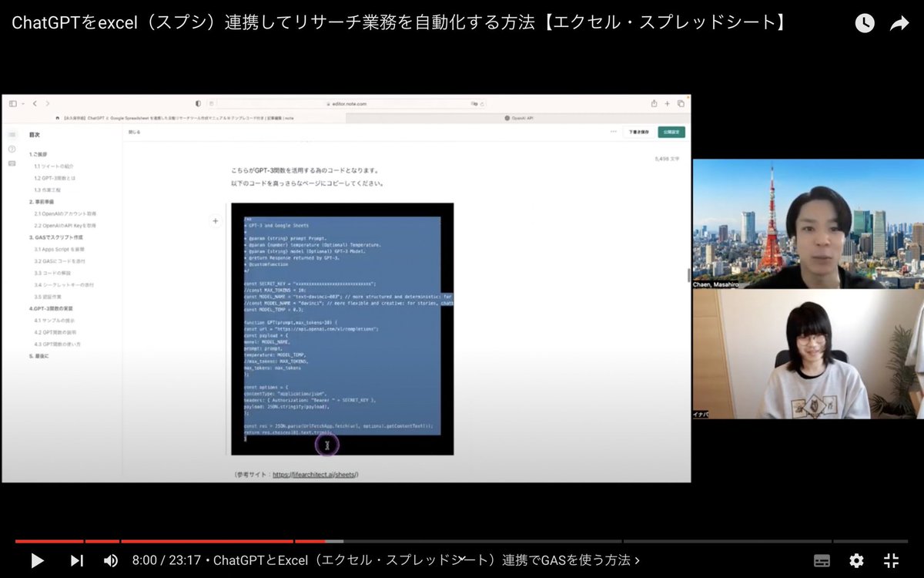Click the 8:00 / 23:17 time display
This screenshot has height=578, width=924.
click(167, 560)
